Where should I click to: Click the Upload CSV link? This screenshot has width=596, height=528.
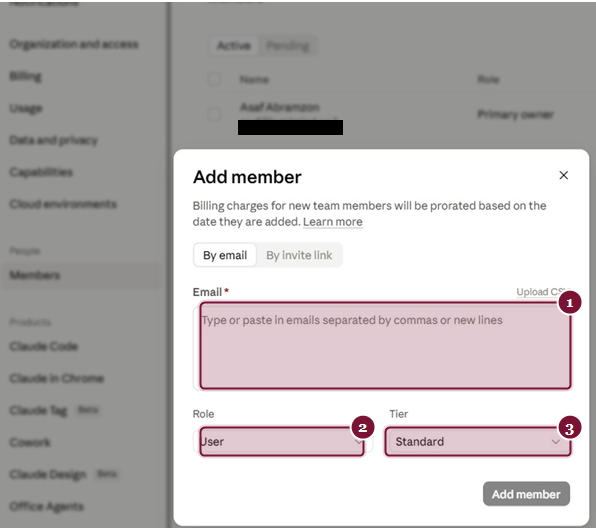coord(543,292)
